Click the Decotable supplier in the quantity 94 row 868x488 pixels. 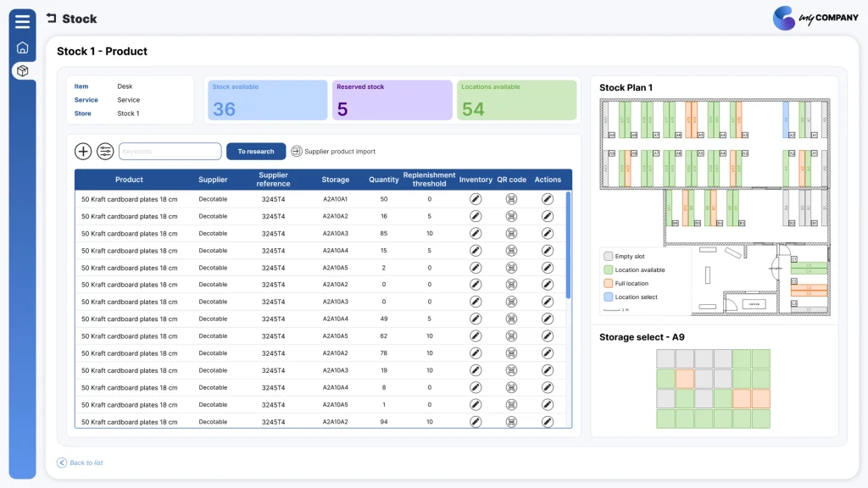pos(213,422)
